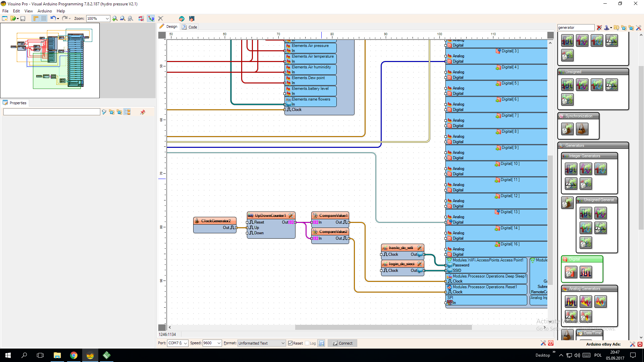Viewport: 644px width, 362px height.
Task: Open the Edit menu
Action: pyautogui.click(x=16, y=11)
